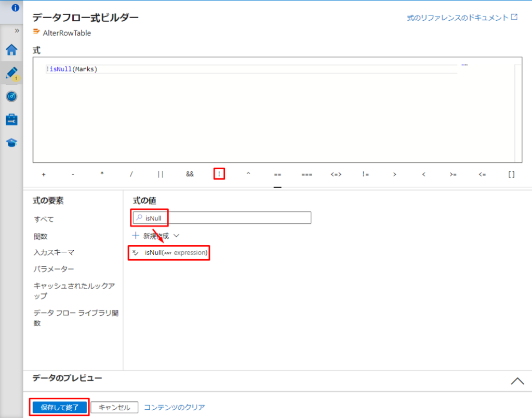Insert the && operator into the expression
The image size is (532, 418).
click(190, 174)
